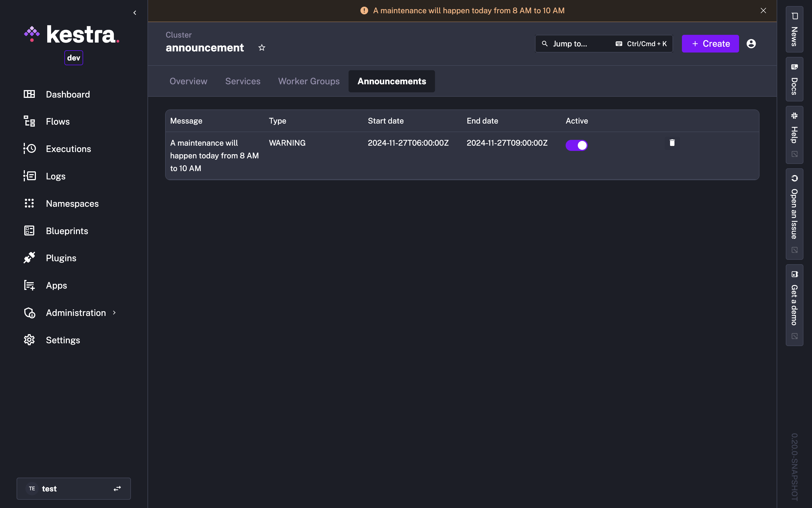Click the Settings gear in sidebar

pos(29,339)
